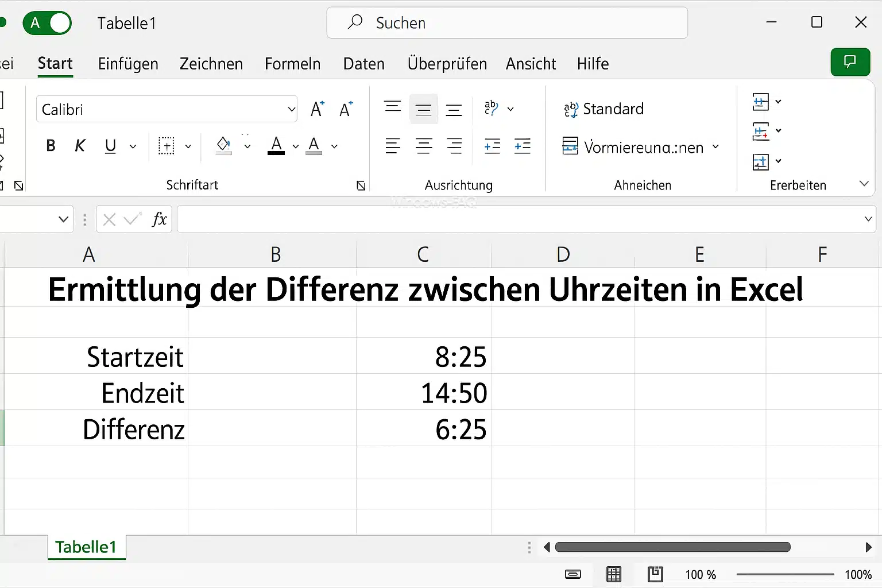
Task: Toggle Bold formatting
Action: pos(51,146)
